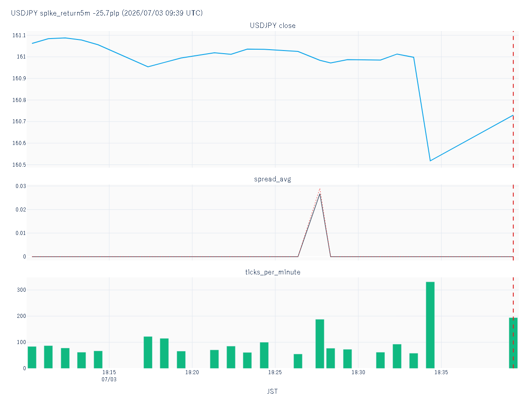Click the 07/03 date label
The width and height of the screenshot is (532, 399).
pyautogui.click(x=109, y=379)
